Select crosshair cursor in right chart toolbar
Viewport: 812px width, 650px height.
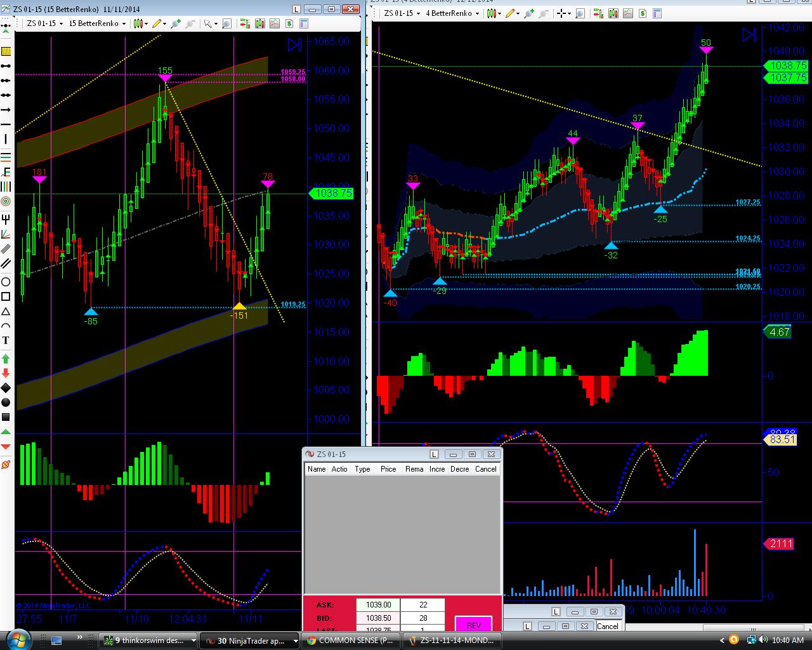click(560, 13)
